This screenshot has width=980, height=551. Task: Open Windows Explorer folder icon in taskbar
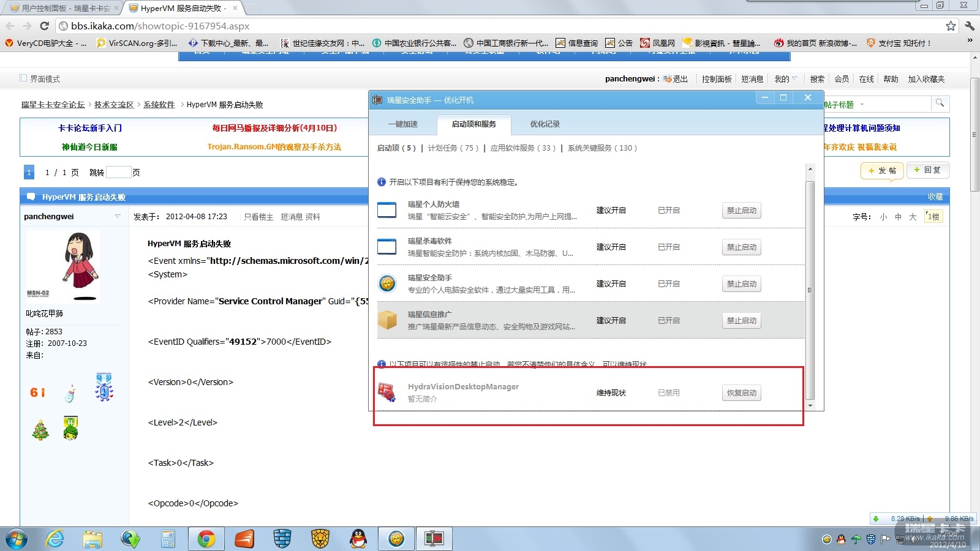(92, 539)
